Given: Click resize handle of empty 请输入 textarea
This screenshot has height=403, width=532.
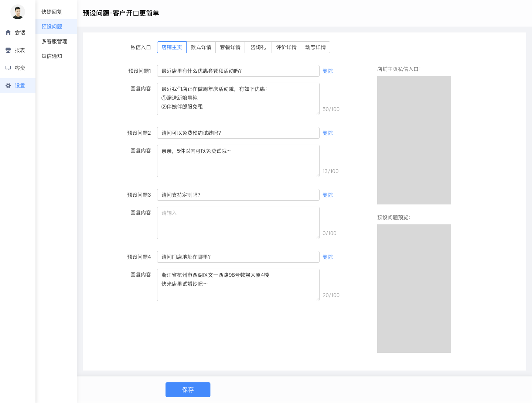Looking at the screenshot, I should [x=317, y=237].
